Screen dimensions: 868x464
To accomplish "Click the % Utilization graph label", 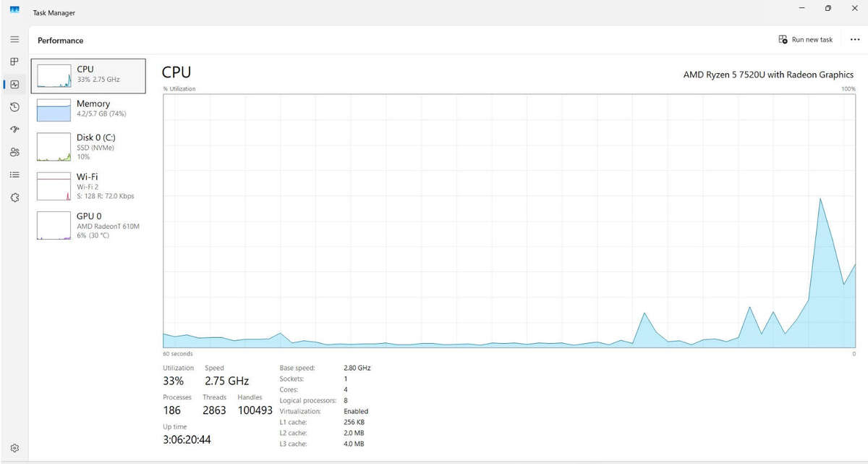I will [179, 89].
